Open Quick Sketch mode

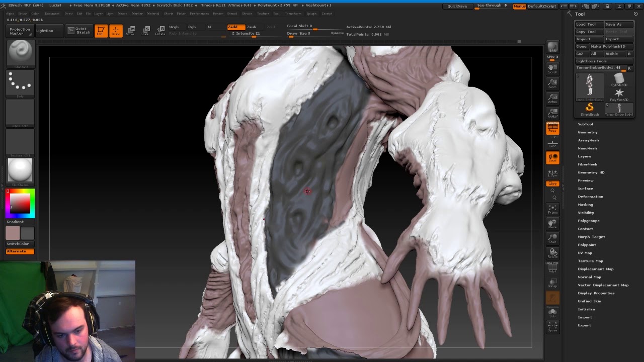[x=78, y=31]
